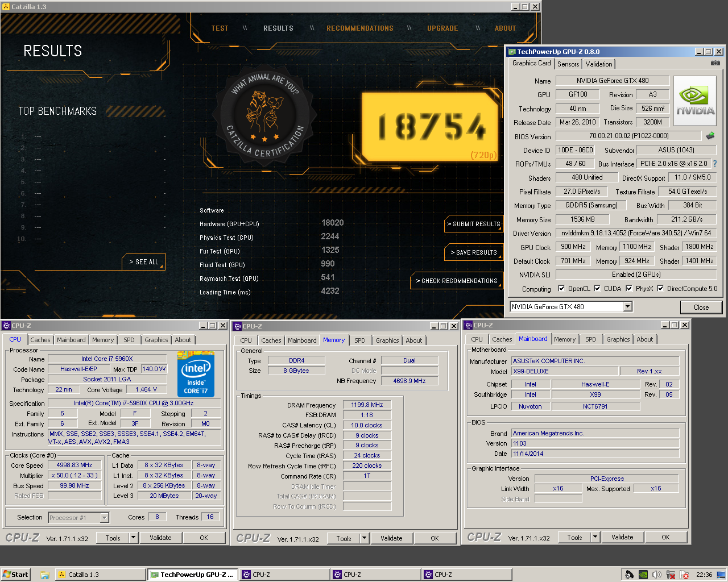The image size is (728, 582).
Task: Click the Driver Version field in GPU-Z
Action: pyautogui.click(x=636, y=233)
